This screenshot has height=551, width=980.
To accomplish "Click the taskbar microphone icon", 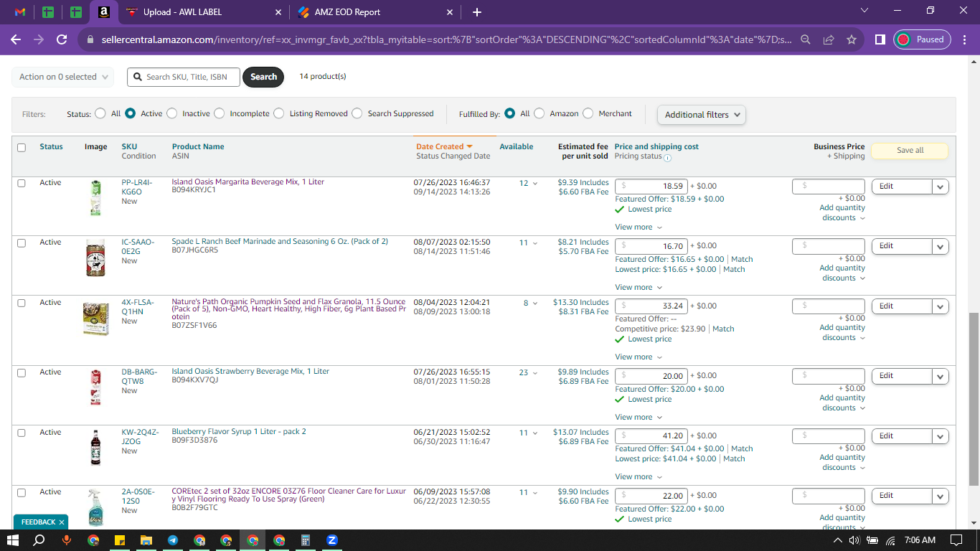I will pos(67,540).
